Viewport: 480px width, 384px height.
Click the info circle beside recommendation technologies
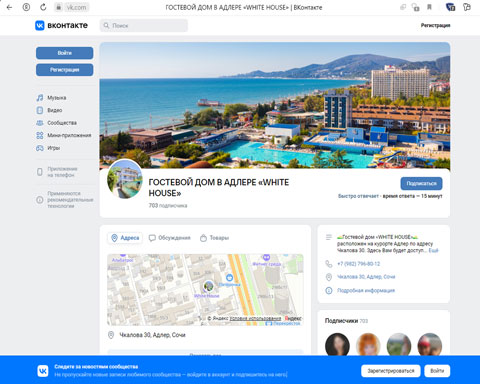pyautogui.click(x=40, y=200)
